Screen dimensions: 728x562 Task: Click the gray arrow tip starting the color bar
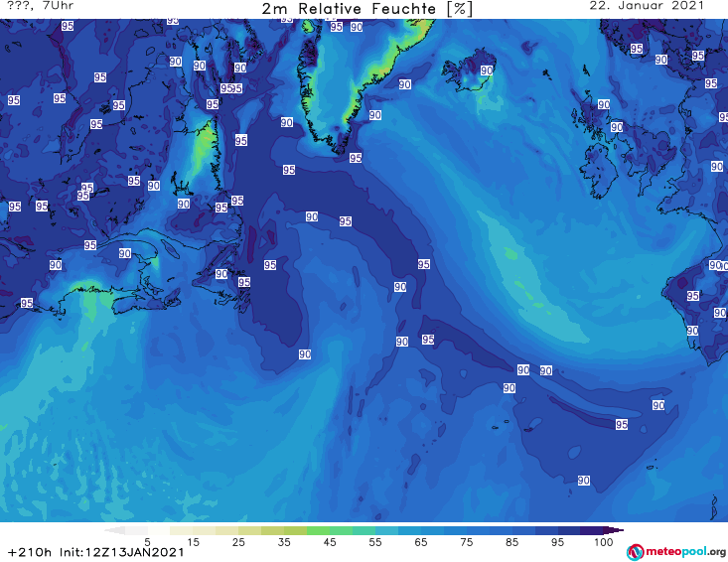pyautogui.click(x=114, y=530)
